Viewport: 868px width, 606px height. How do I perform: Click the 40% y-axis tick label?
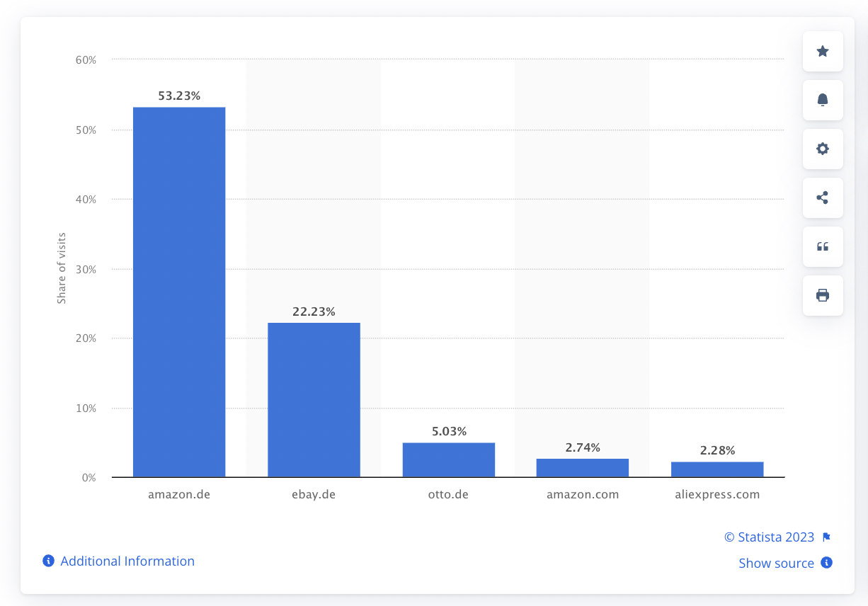[x=86, y=200]
